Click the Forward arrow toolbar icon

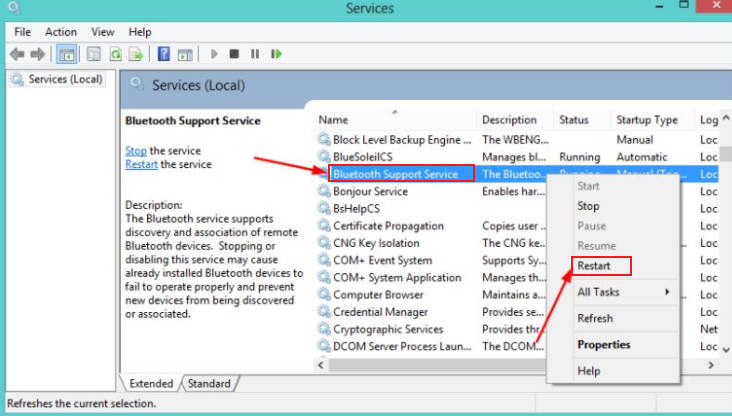[x=38, y=54]
